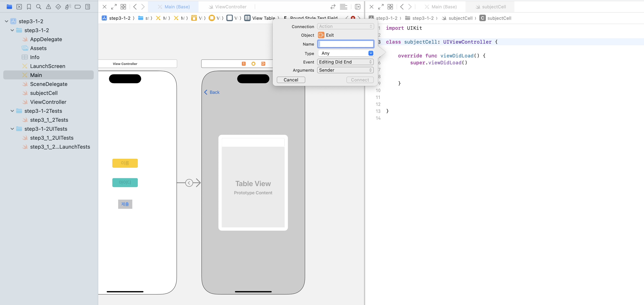The width and height of the screenshot is (644, 305).
Task: Open Info plist in navigator
Action: [35, 57]
